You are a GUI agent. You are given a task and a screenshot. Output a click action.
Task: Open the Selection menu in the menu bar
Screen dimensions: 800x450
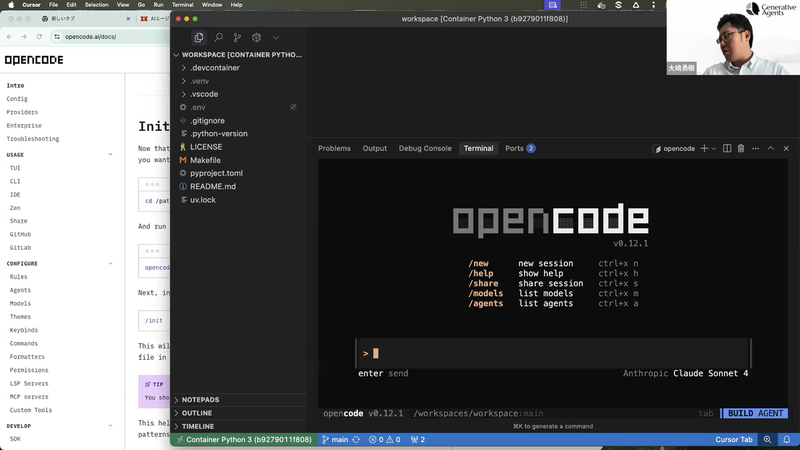[96, 5]
